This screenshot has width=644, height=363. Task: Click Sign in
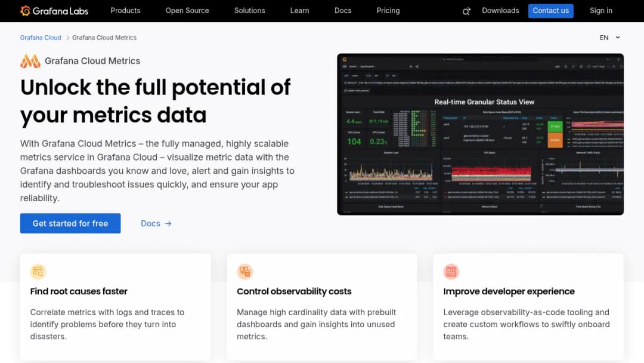coord(601,11)
